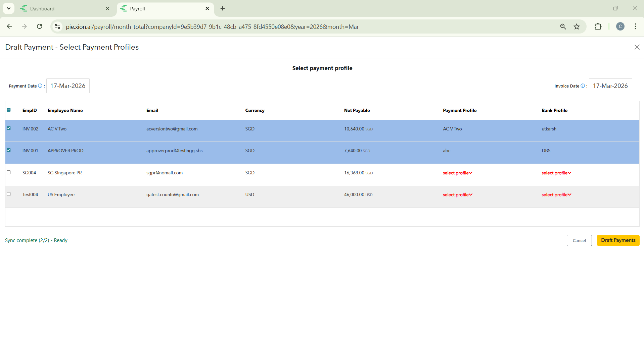Open the browser zoom magnifier icon

pyautogui.click(x=563, y=27)
